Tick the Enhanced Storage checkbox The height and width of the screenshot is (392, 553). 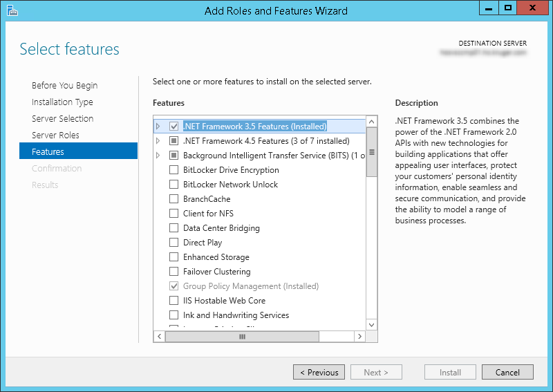coord(174,256)
